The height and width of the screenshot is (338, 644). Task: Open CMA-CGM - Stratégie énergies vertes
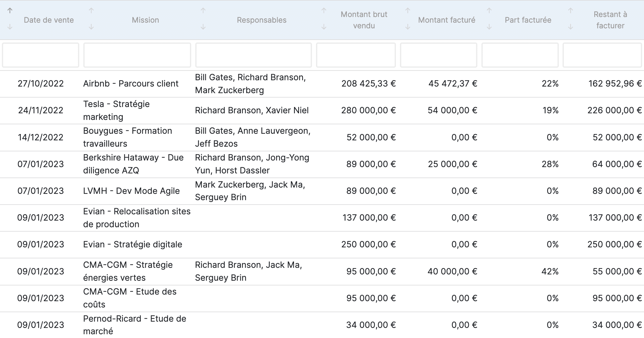128,271
